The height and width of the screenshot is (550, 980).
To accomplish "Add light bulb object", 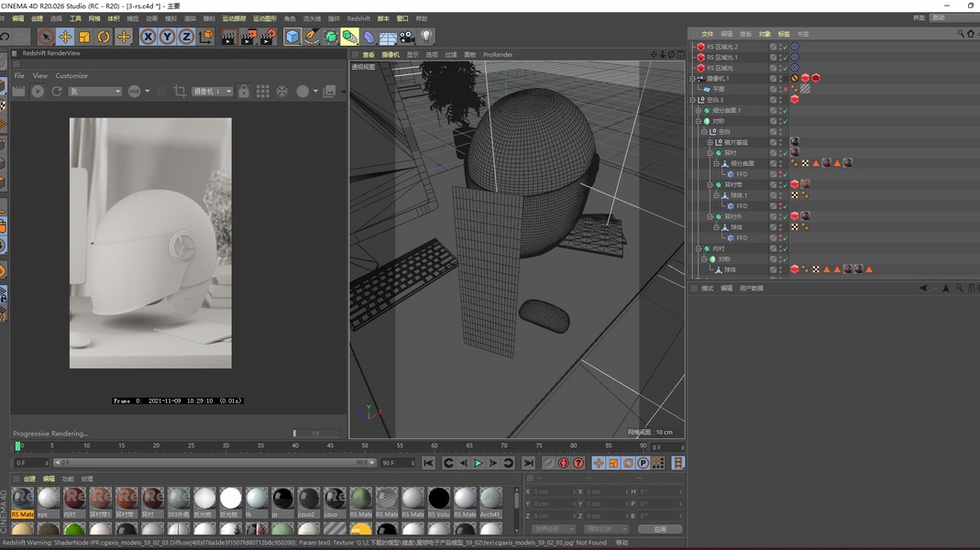I will coord(426,37).
